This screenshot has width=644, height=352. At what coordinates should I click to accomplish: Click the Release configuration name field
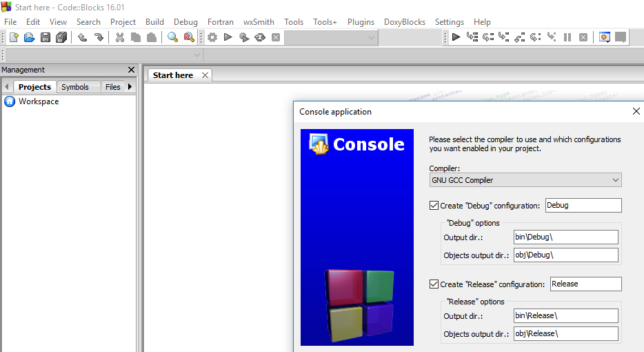585,284
